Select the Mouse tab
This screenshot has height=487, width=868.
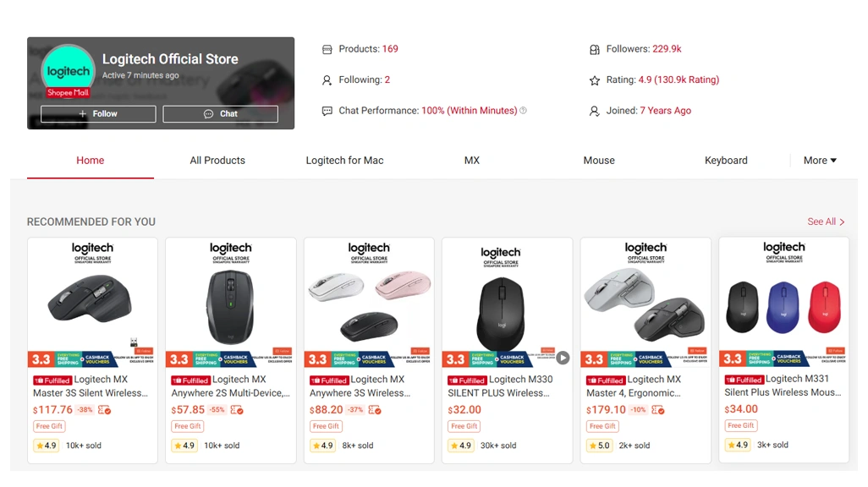coord(598,160)
